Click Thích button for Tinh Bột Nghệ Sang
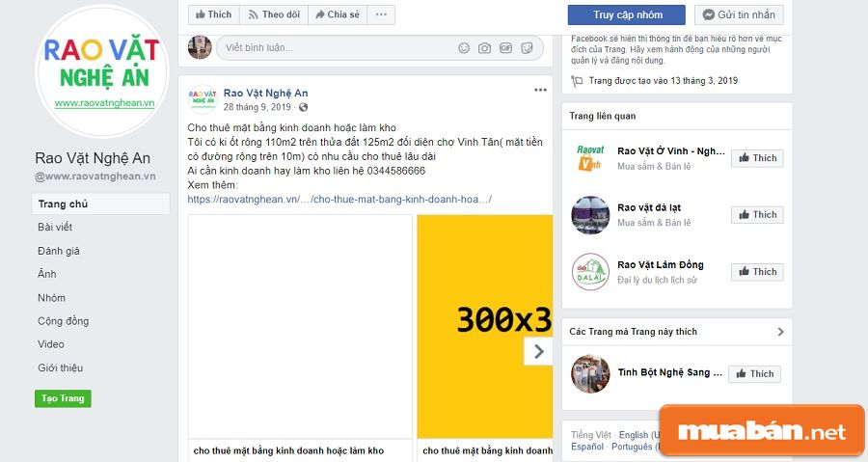Image resolution: width=868 pixels, height=462 pixels. 754,374
